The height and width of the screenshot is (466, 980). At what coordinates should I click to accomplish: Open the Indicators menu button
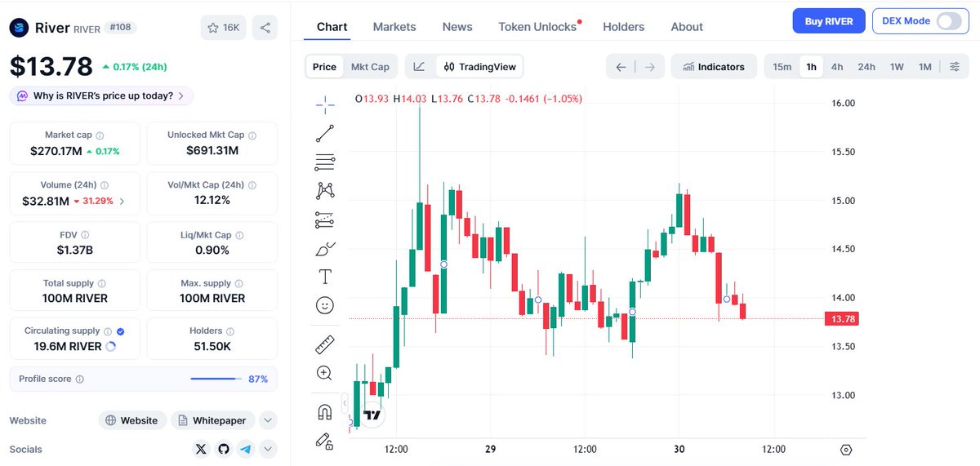pyautogui.click(x=714, y=67)
